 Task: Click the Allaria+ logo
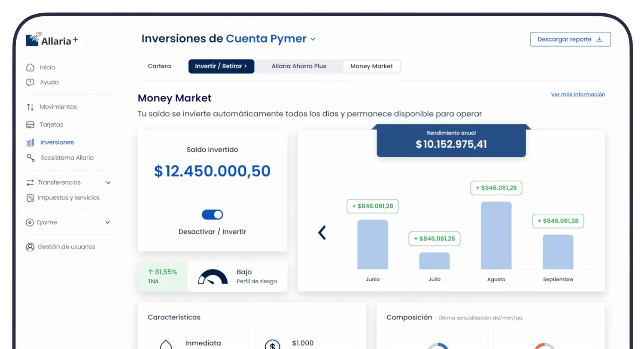click(x=52, y=39)
